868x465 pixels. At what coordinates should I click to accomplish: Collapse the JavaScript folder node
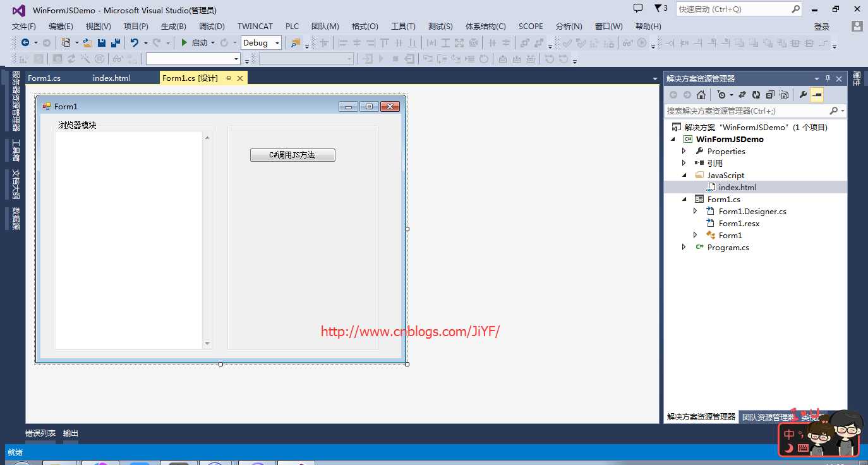[684, 176]
